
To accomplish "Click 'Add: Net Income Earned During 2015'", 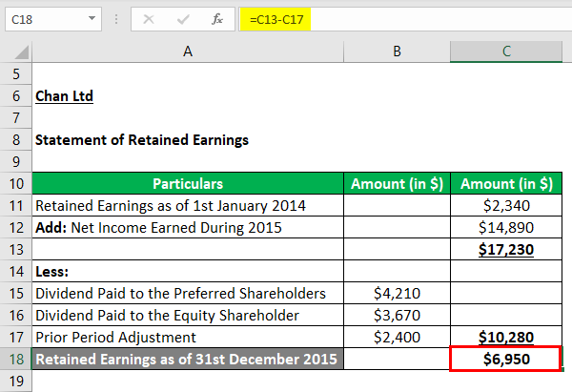I will [188, 227].
